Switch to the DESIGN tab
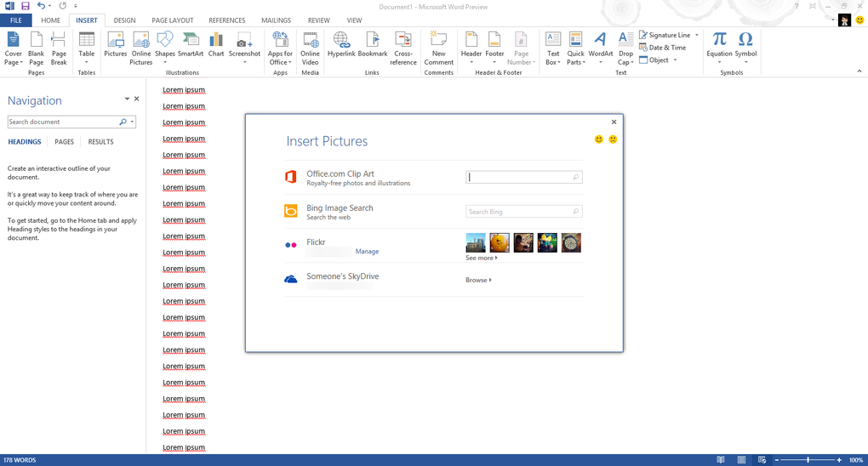Viewport: 868px width, 466px height. pos(124,20)
